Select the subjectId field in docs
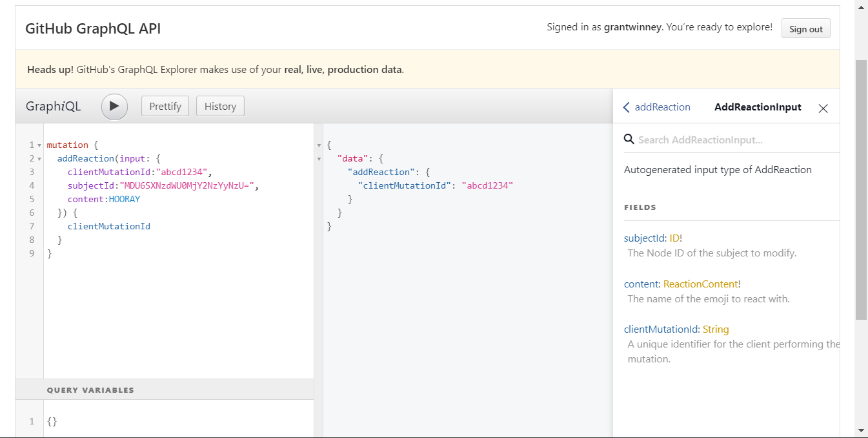Screen dimensions: 868x438 tap(644, 238)
